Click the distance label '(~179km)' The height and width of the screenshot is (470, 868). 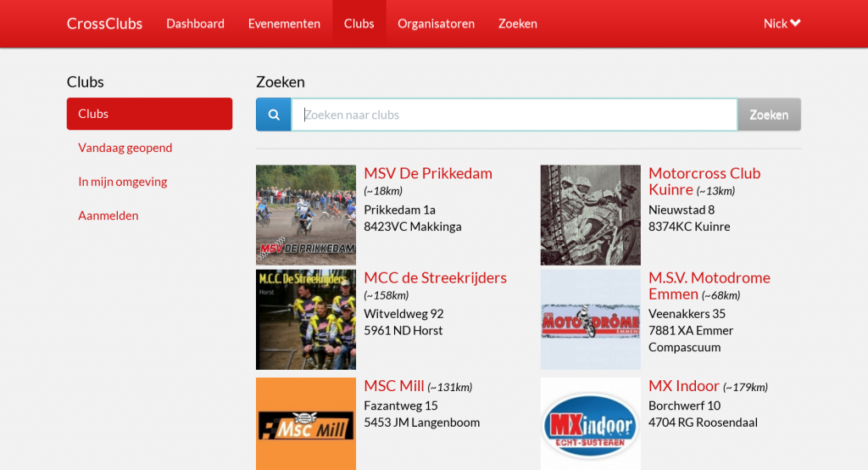745,388
